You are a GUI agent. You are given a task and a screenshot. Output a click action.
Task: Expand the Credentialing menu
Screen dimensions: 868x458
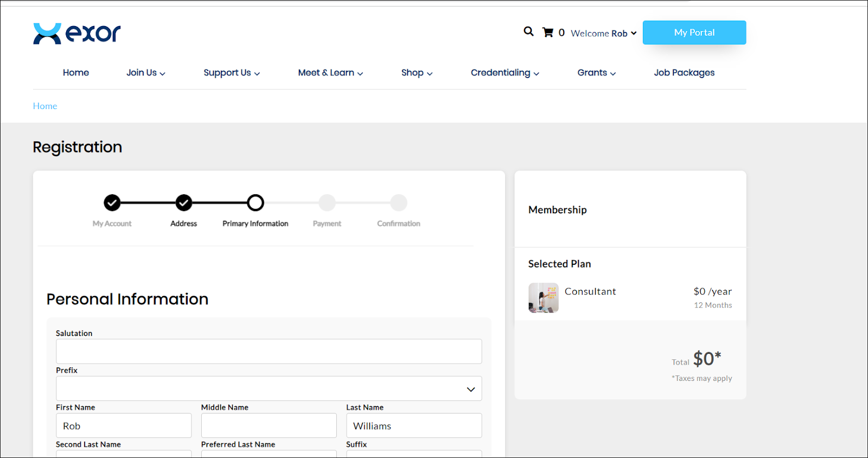tap(505, 73)
